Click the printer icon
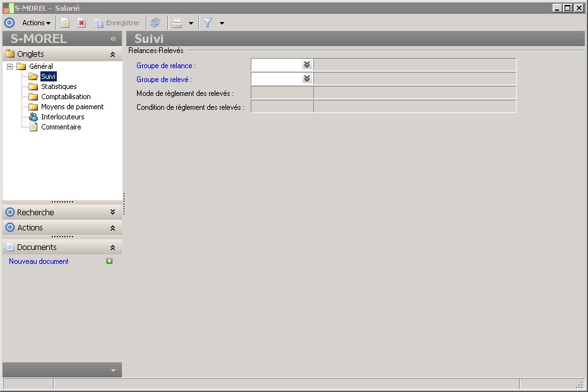Viewport: 588px width, 392px height. coord(177,23)
